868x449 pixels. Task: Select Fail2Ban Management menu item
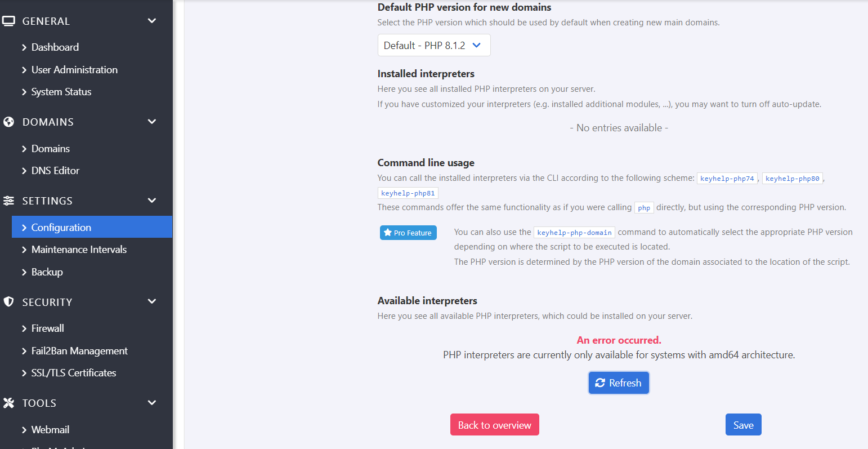click(x=79, y=351)
